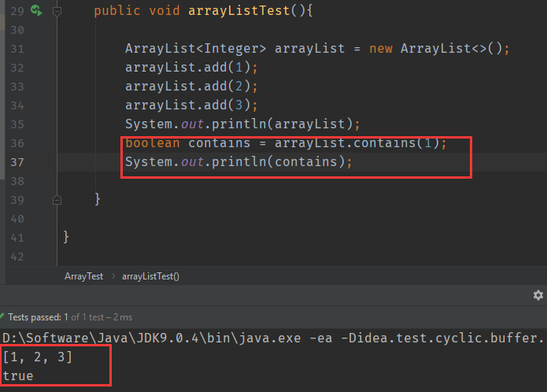Click line number 37 in the gutter
The width and height of the screenshot is (547, 392).
tap(17, 162)
